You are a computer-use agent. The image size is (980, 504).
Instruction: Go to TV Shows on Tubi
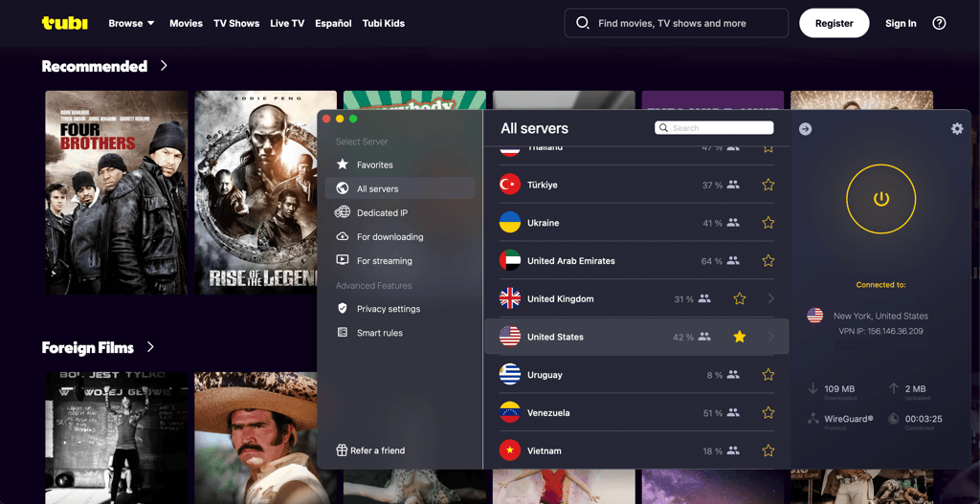click(236, 23)
